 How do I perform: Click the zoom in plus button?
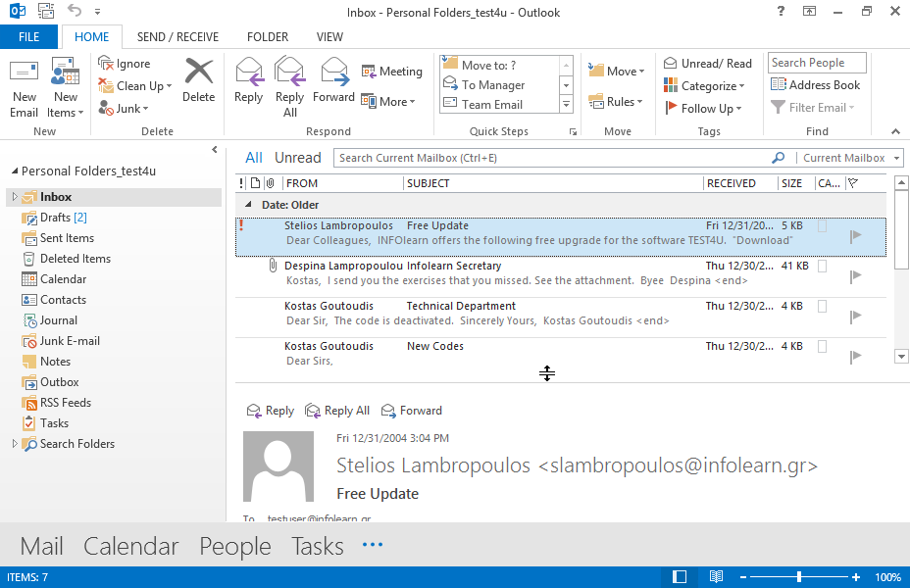pos(856,577)
